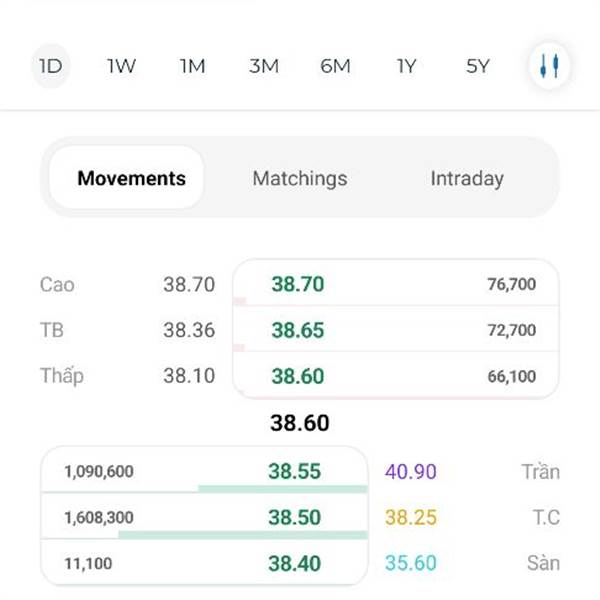Select the 1M time range

192,66
